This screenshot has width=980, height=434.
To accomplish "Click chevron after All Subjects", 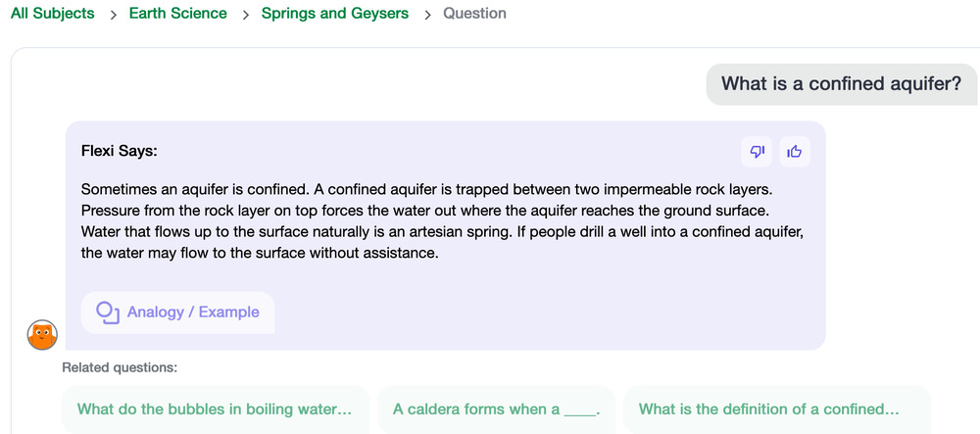I will [113, 15].
